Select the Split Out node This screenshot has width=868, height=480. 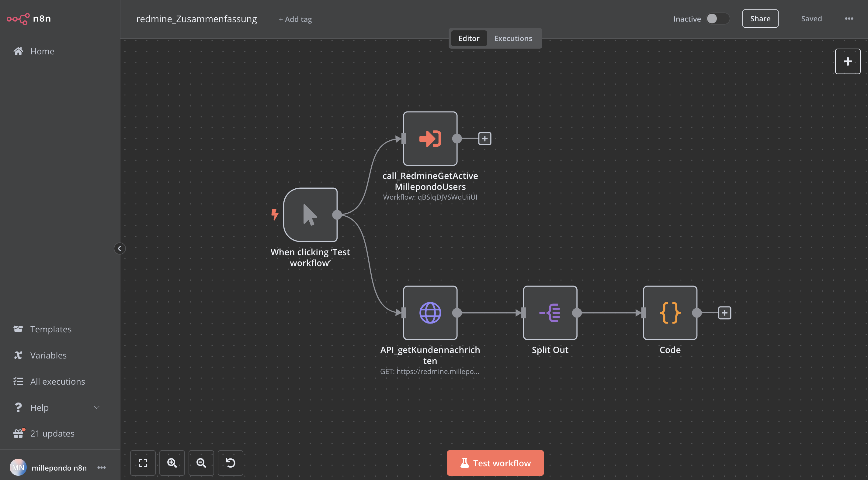click(x=550, y=313)
